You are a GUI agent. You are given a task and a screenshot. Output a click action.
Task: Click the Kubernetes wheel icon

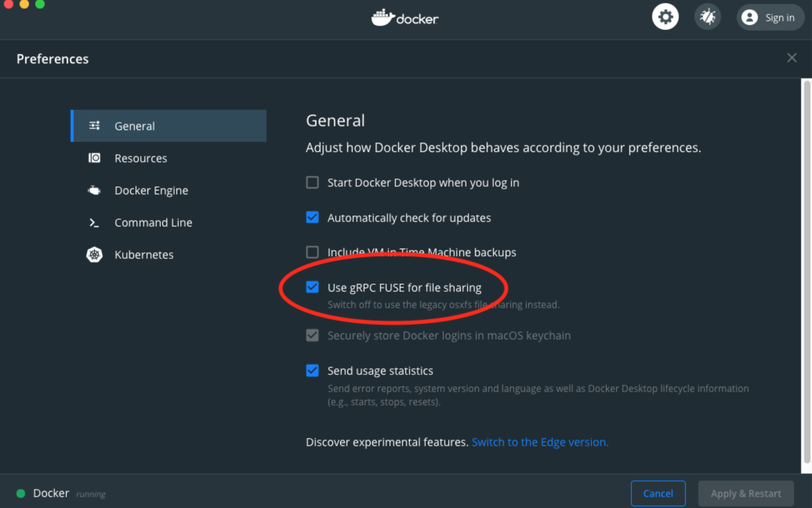pyautogui.click(x=94, y=254)
